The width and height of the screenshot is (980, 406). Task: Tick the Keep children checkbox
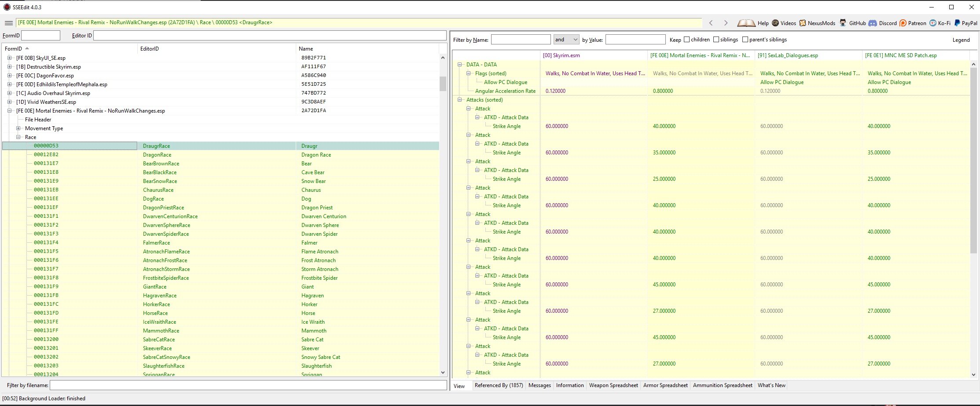[686, 40]
